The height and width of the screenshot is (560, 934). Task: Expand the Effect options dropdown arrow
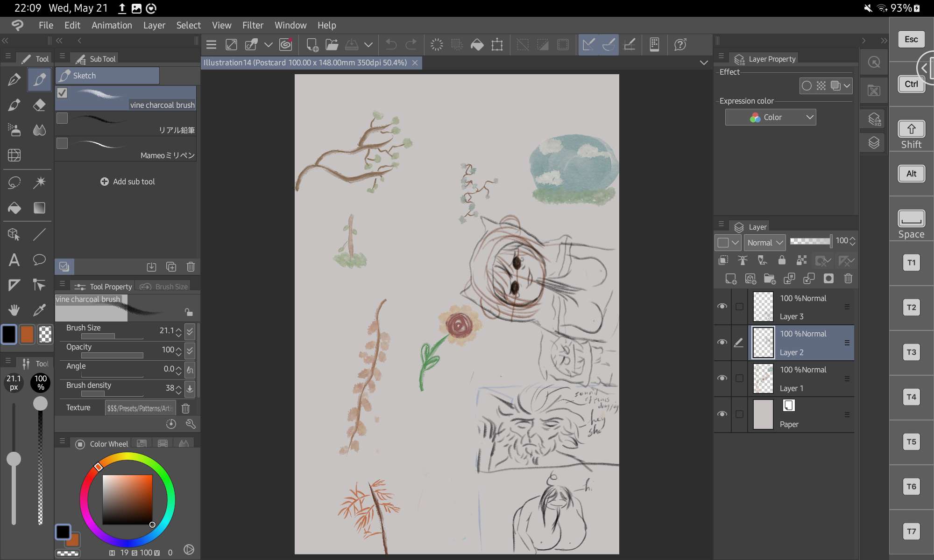click(847, 86)
